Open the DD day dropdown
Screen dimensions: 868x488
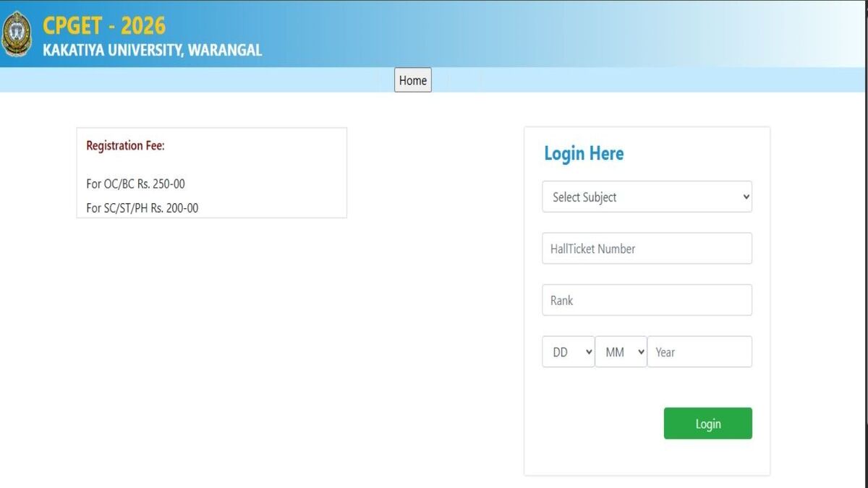[569, 352]
